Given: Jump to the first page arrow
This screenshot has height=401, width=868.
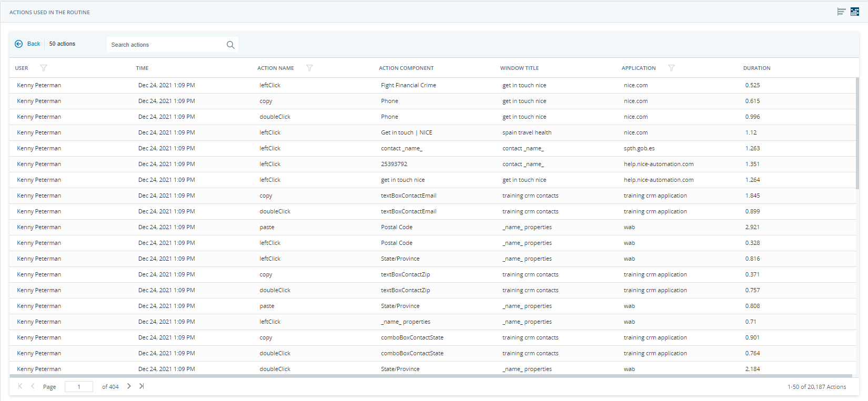Looking at the screenshot, I should 20,386.
